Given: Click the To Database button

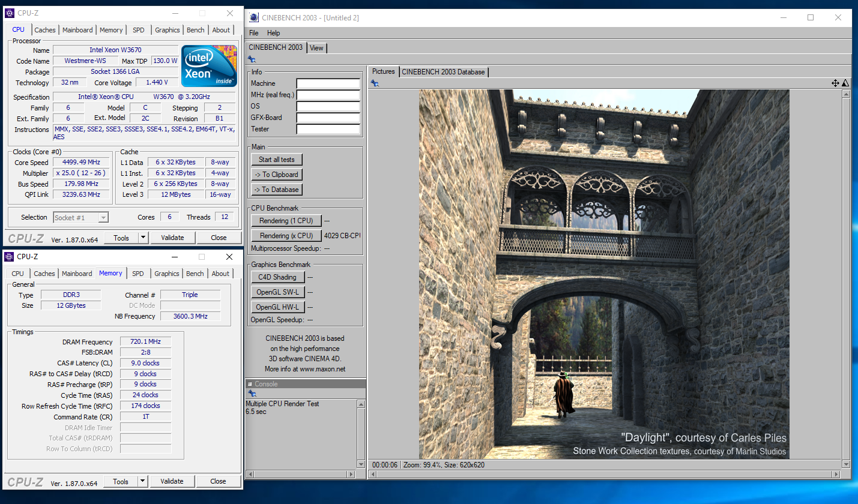Looking at the screenshot, I should [277, 190].
